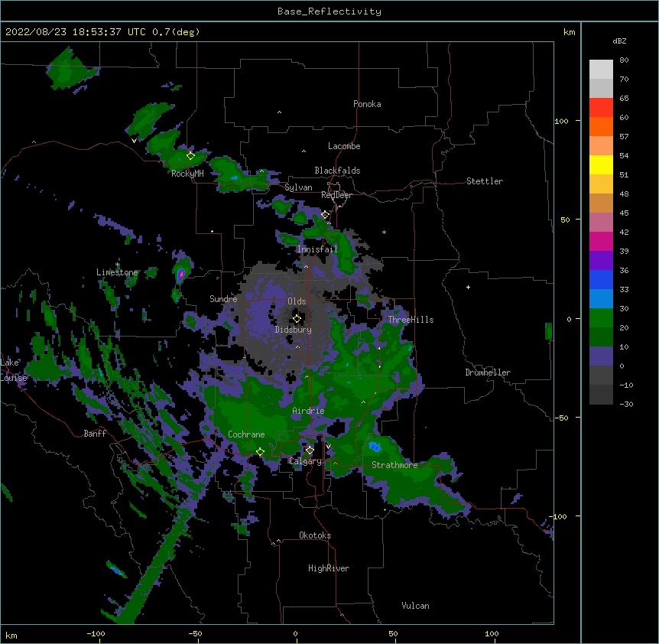Click the Strathmore city label
659x644 pixels.
(x=394, y=465)
